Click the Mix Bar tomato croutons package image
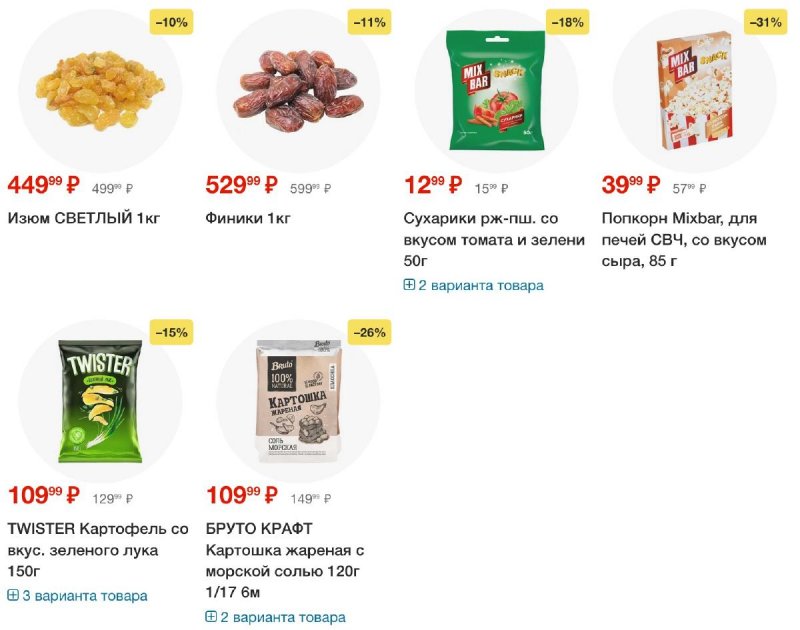The height and width of the screenshot is (630, 800). tap(496, 90)
